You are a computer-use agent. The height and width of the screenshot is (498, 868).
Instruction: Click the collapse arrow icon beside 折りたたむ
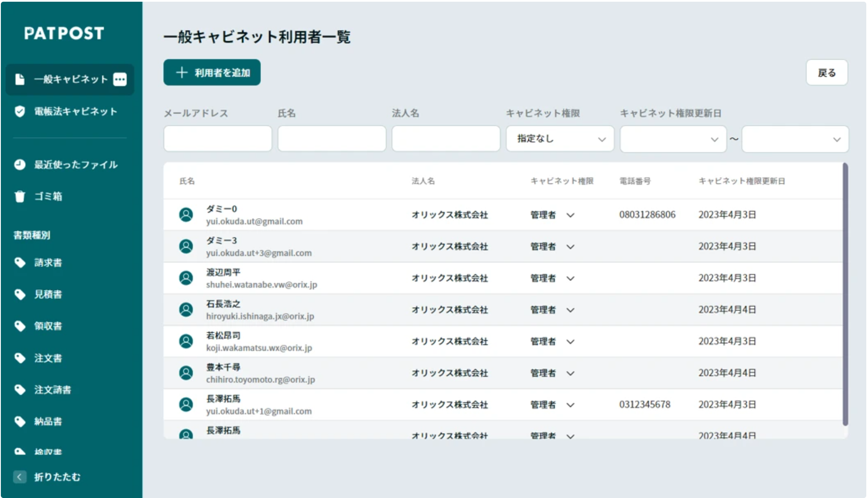coord(20,477)
